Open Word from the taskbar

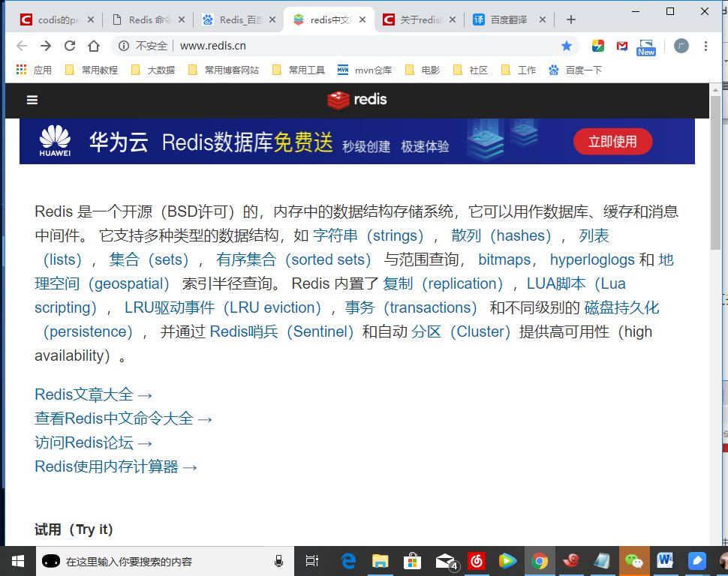665,561
